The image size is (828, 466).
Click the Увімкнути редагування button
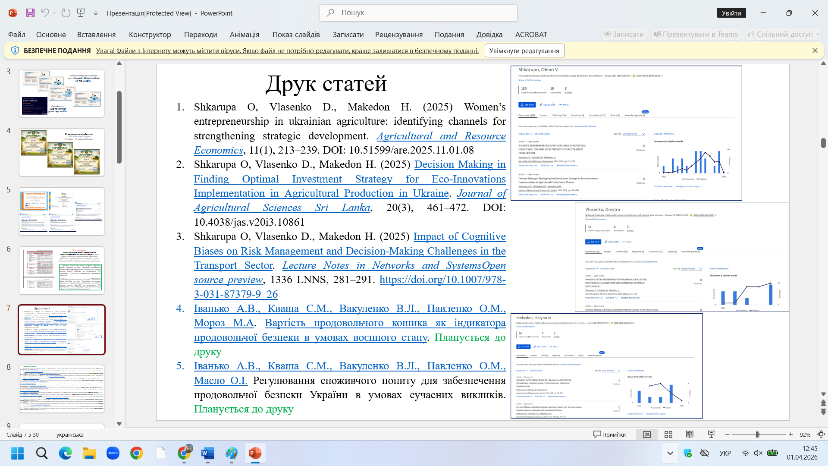point(523,50)
